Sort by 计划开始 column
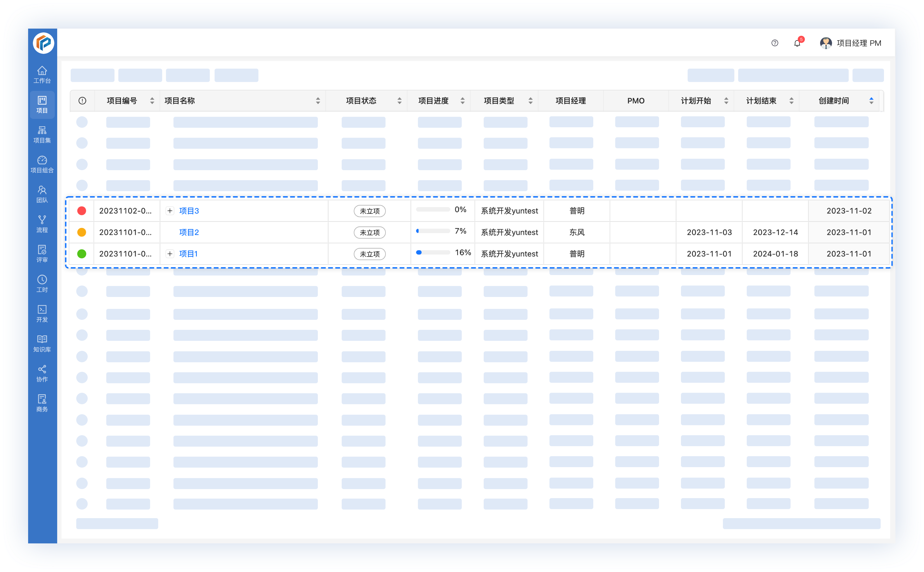 click(x=726, y=101)
